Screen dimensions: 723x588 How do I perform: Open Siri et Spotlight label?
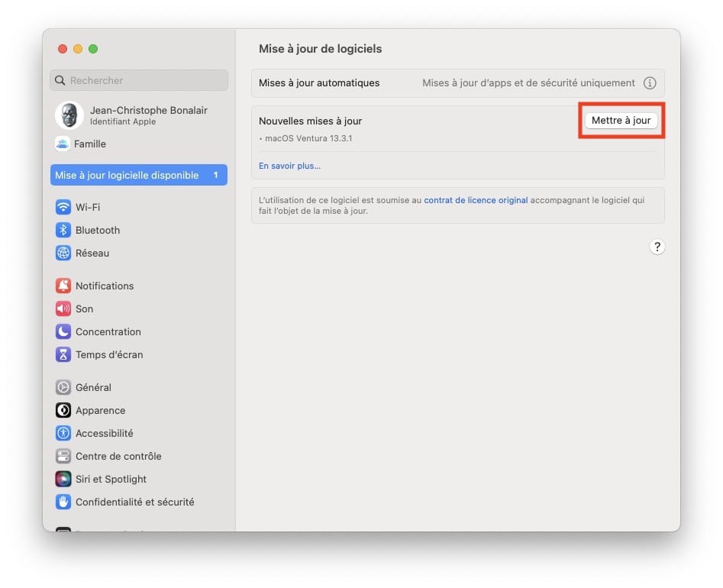tap(111, 479)
